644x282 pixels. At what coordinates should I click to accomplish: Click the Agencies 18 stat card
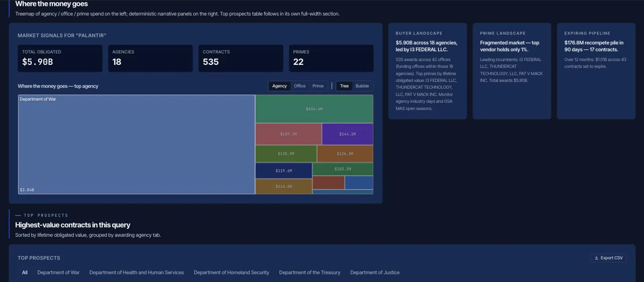pyautogui.click(x=150, y=58)
